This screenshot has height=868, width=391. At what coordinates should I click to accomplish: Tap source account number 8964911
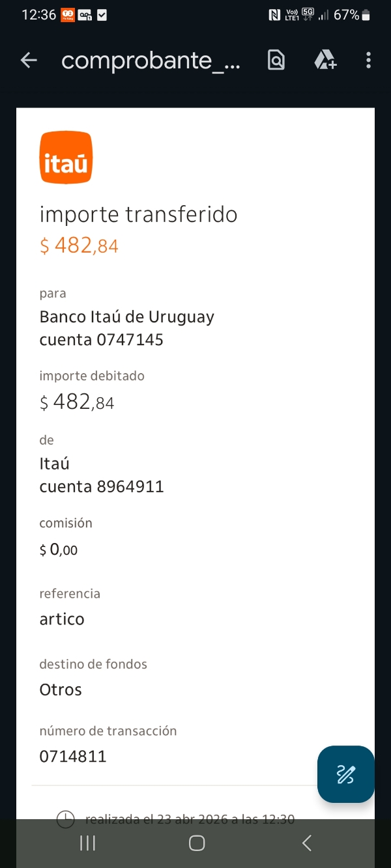pyautogui.click(x=130, y=486)
